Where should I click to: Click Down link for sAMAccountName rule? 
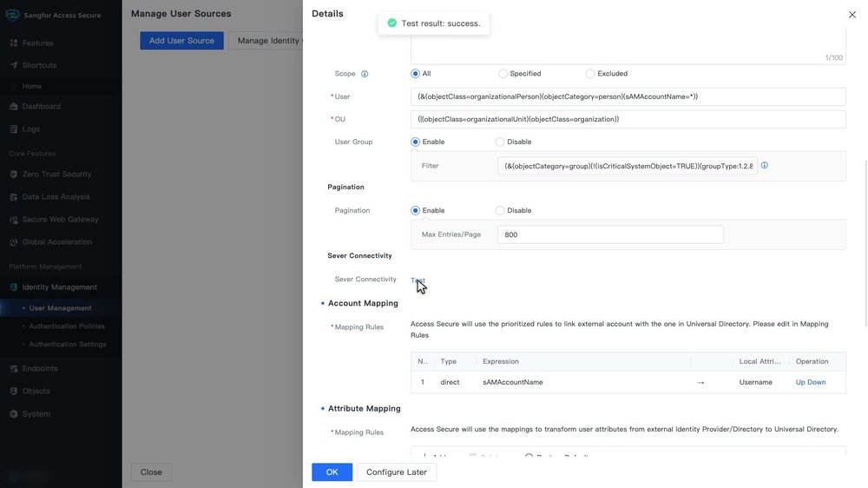(817, 382)
